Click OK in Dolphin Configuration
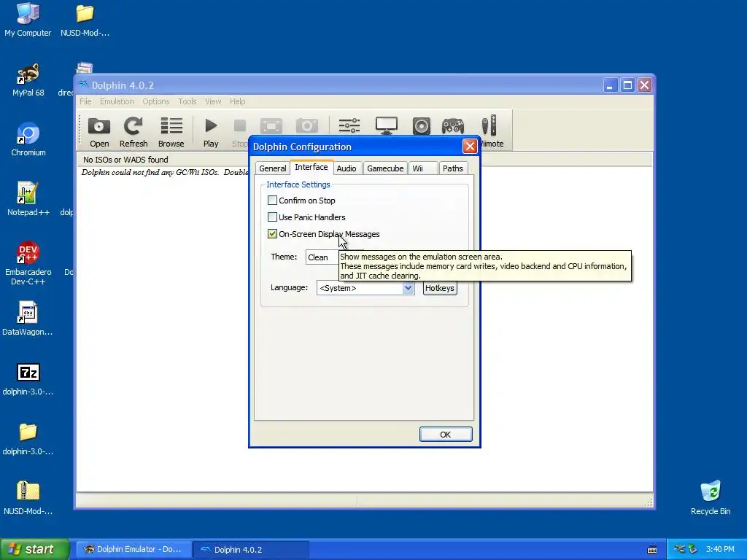747x560 pixels. pyautogui.click(x=446, y=435)
